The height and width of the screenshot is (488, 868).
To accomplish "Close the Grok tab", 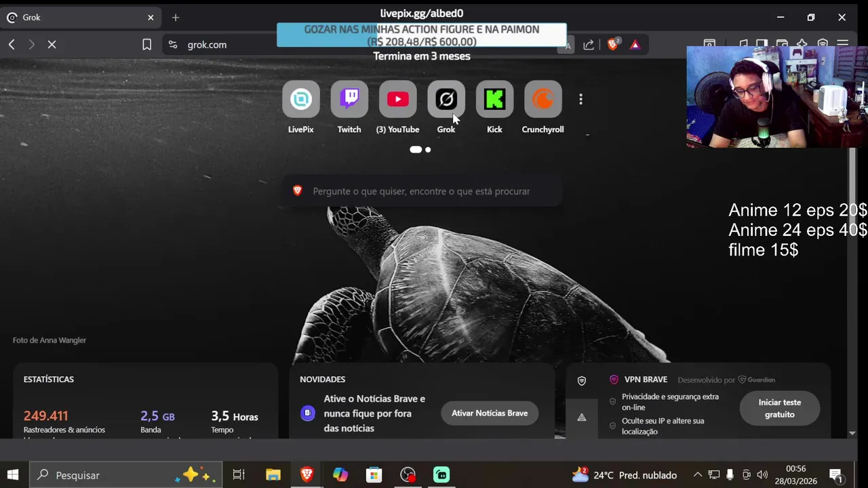I will (x=151, y=18).
